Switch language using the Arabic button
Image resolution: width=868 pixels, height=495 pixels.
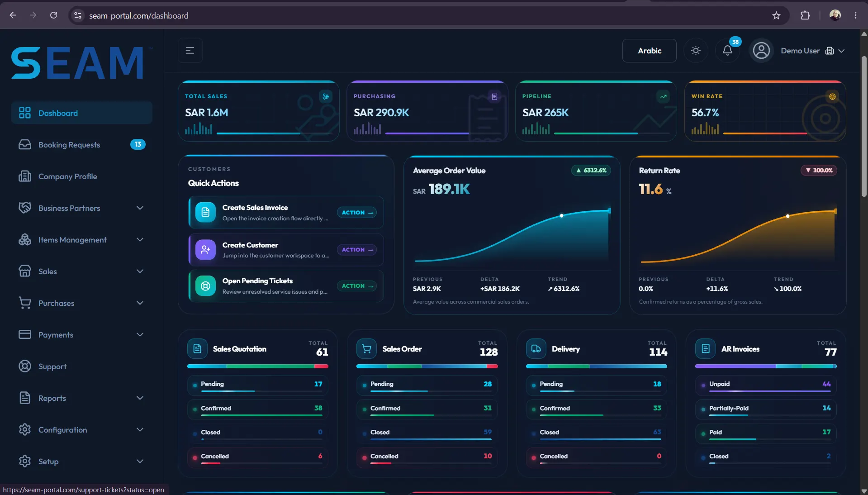click(x=650, y=51)
